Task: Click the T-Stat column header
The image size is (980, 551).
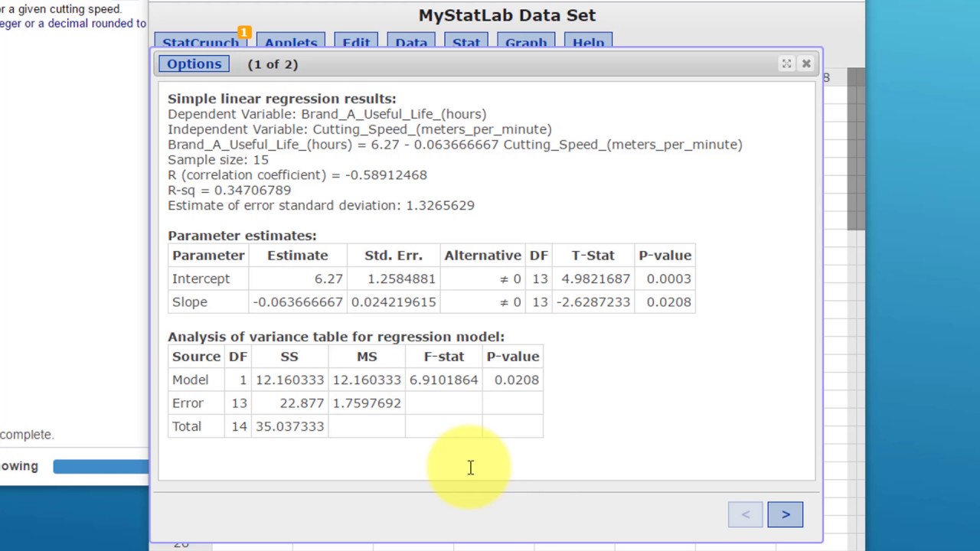Action: click(593, 256)
